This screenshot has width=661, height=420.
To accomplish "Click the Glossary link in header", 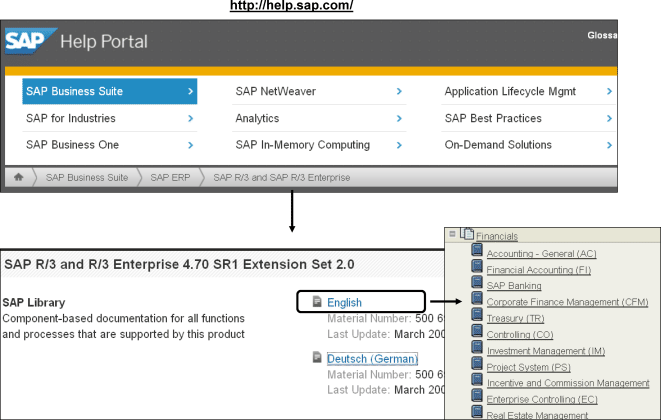I will (602, 35).
